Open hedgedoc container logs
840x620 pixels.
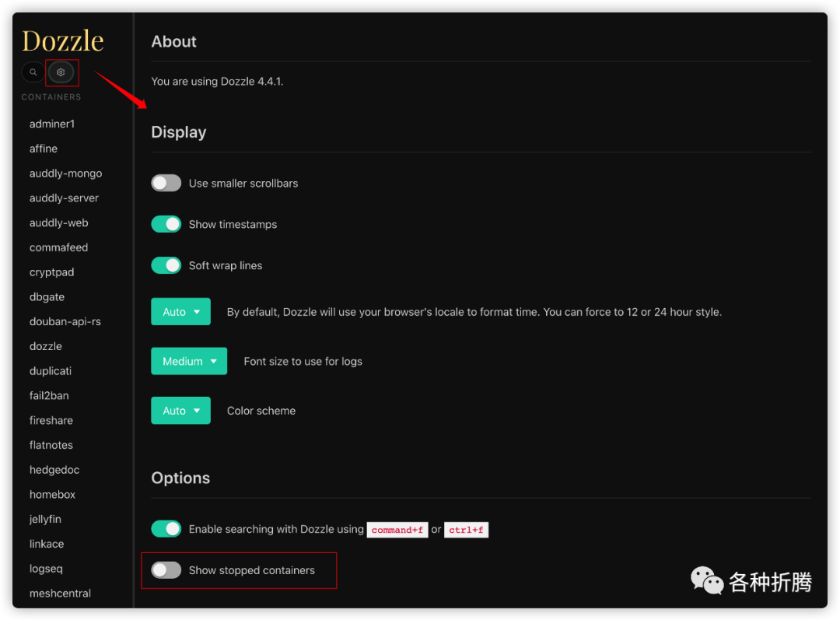(x=54, y=469)
